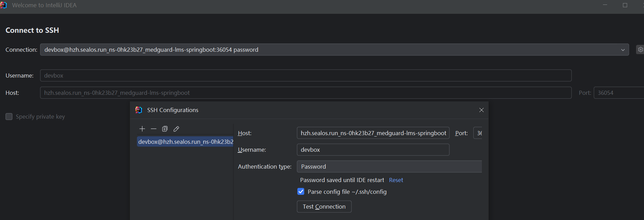644x220 pixels.
Task: Click 'Password saved until IDE restart' text
Action: [342, 180]
